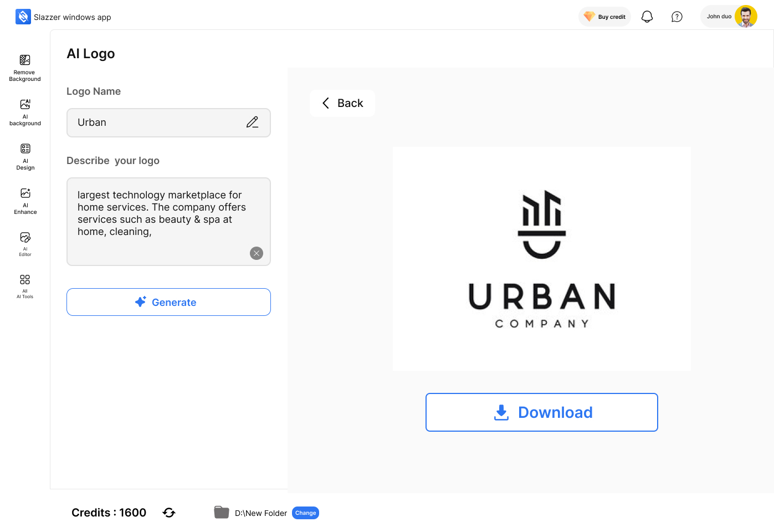This screenshot has width=774, height=532.
Task: Edit logo name with pencil icon
Action: coord(253,122)
